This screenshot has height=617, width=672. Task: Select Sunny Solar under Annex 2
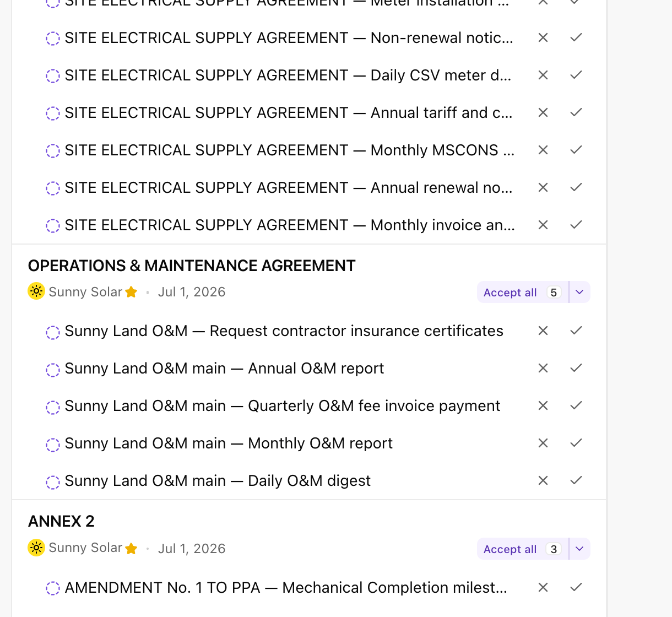(x=85, y=548)
